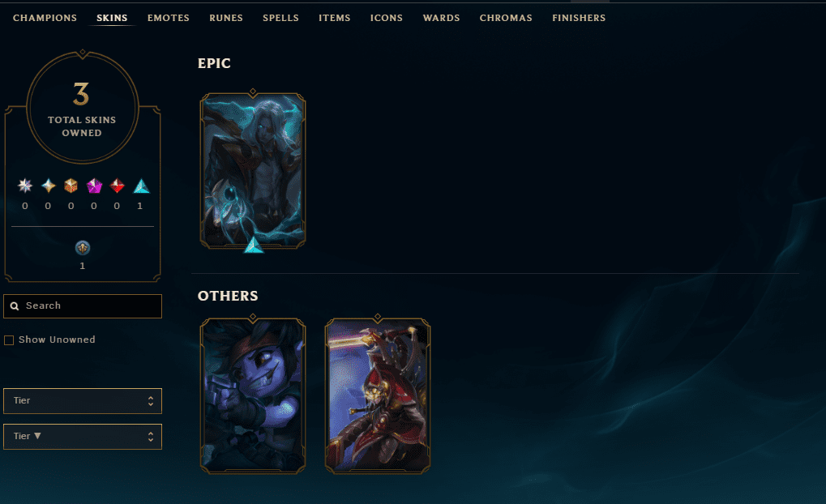The width and height of the screenshot is (826, 504).
Task: Open the Emotes tab
Action: point(169,18)
